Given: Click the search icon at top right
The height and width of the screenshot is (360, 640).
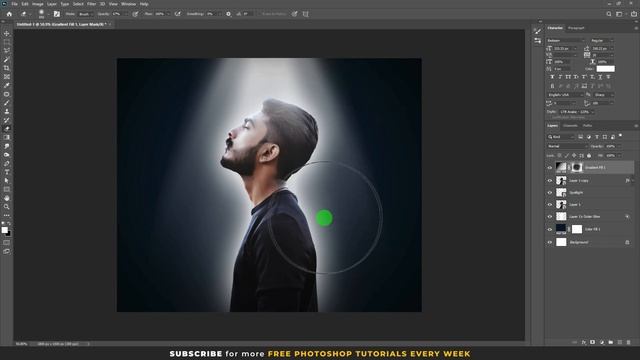Looking at the screenshot, I should (x=609, y=14).
